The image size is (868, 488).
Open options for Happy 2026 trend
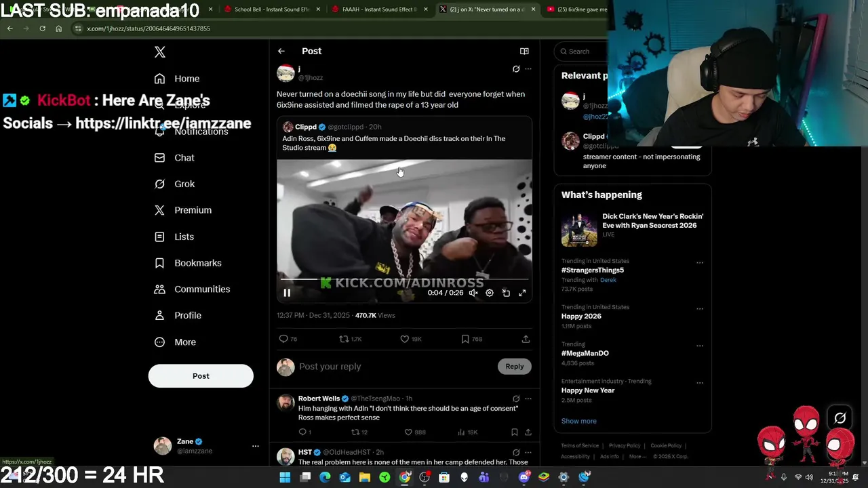point(700,309)
